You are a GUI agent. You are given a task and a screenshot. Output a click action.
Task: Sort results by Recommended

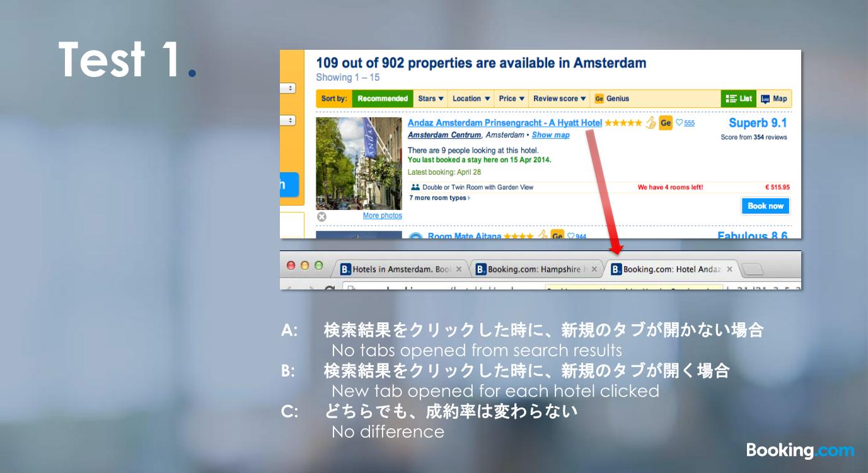[382, 98]
